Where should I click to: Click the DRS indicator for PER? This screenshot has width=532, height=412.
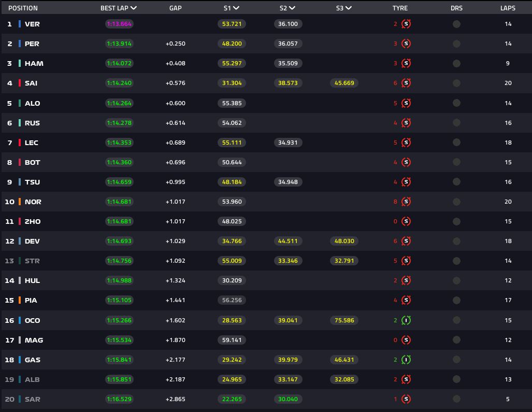coord(456,44)
